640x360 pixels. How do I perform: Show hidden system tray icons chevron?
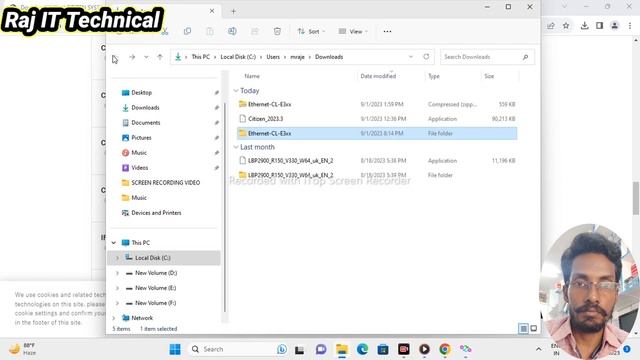coord(538,349)
